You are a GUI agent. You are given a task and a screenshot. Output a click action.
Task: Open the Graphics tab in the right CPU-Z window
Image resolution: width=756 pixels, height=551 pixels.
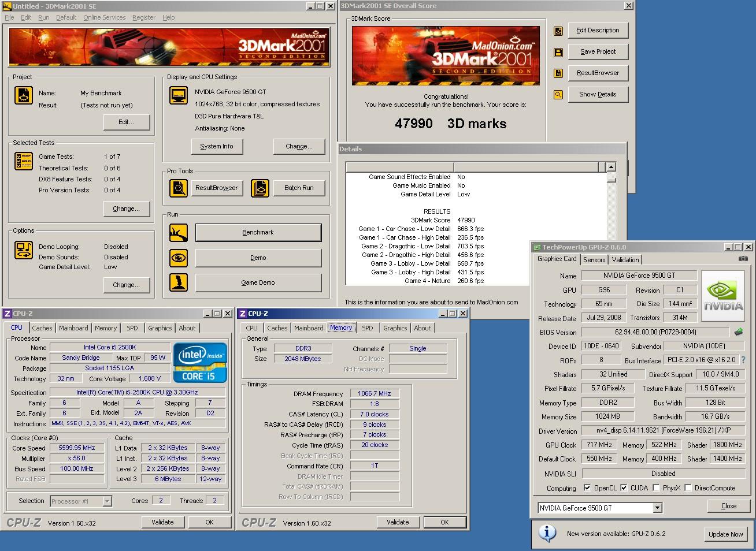coord(395,328)
